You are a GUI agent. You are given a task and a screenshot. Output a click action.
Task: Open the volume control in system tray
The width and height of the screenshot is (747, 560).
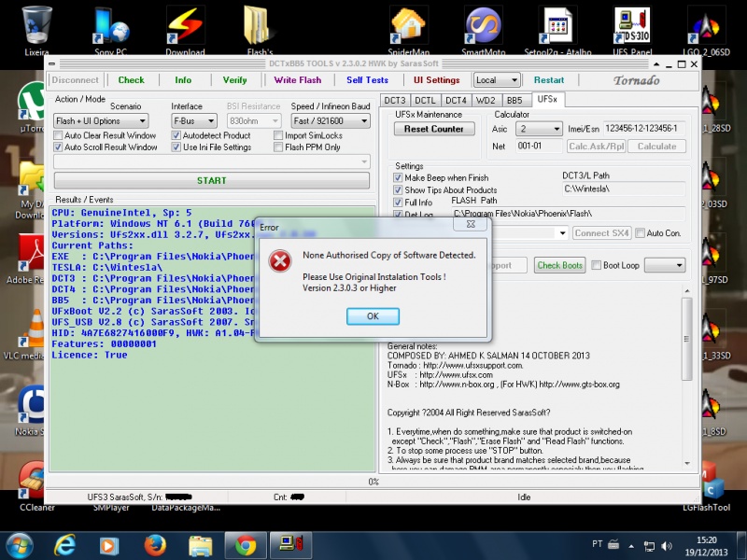pos(667,546)
